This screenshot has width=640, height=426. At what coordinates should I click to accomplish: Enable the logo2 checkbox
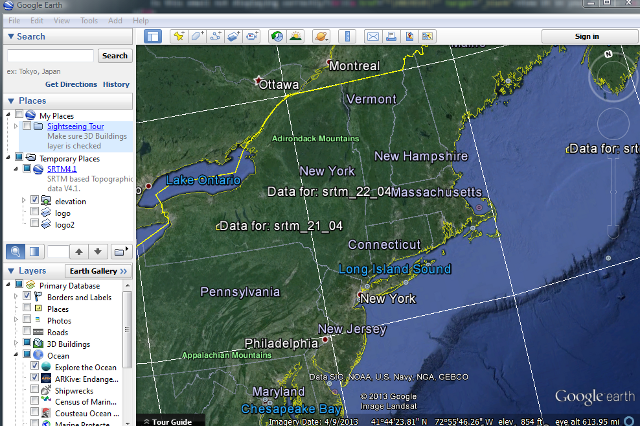point(35,223)
